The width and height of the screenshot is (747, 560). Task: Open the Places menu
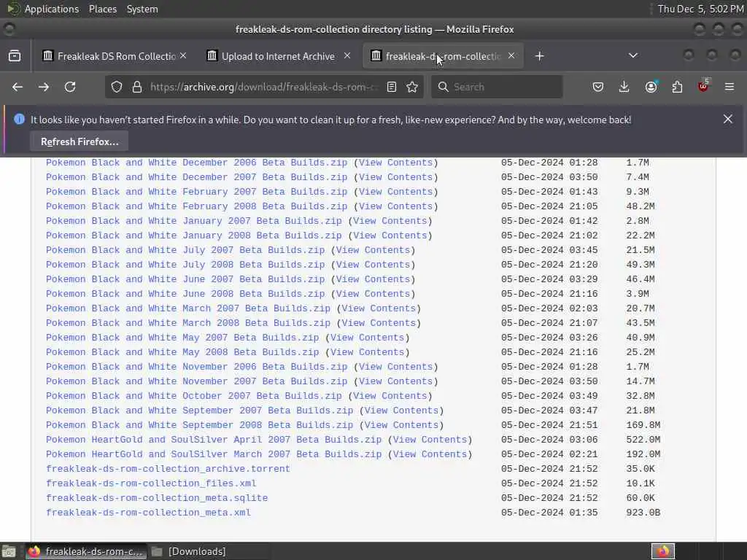103,9
